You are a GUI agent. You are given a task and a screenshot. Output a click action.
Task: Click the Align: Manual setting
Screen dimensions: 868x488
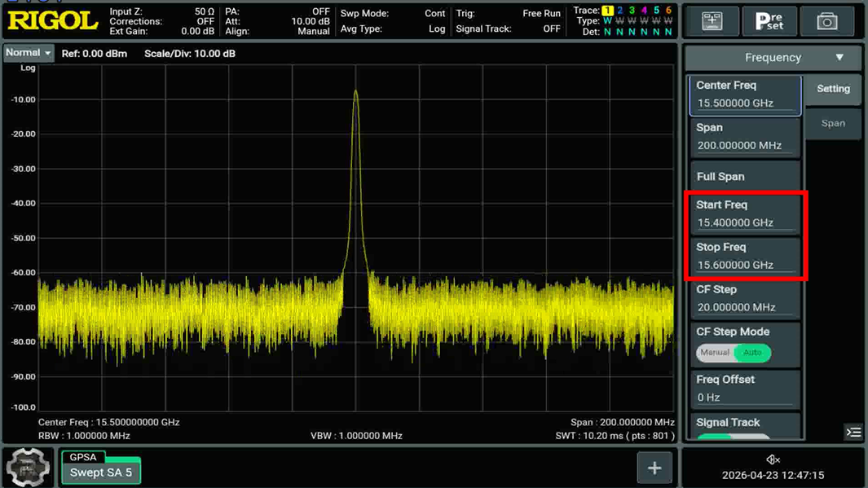pyautogui.click(x=277, y=32)
